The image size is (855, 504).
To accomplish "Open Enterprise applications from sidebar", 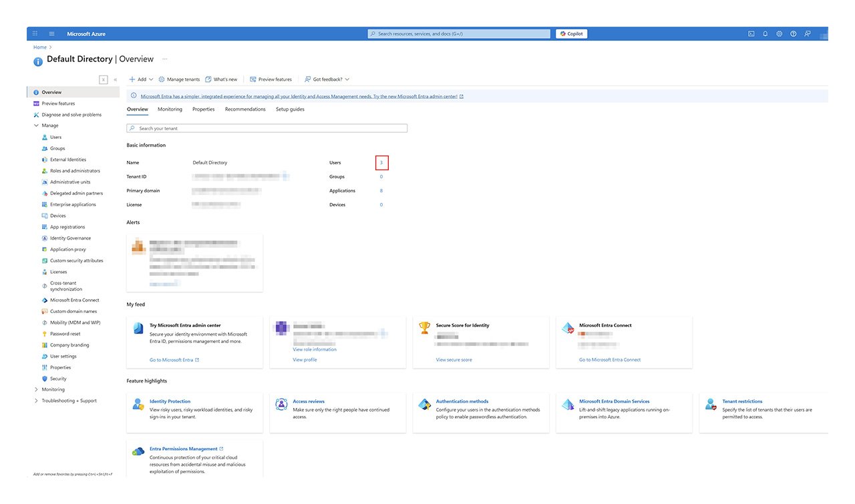I will (73, 204).
